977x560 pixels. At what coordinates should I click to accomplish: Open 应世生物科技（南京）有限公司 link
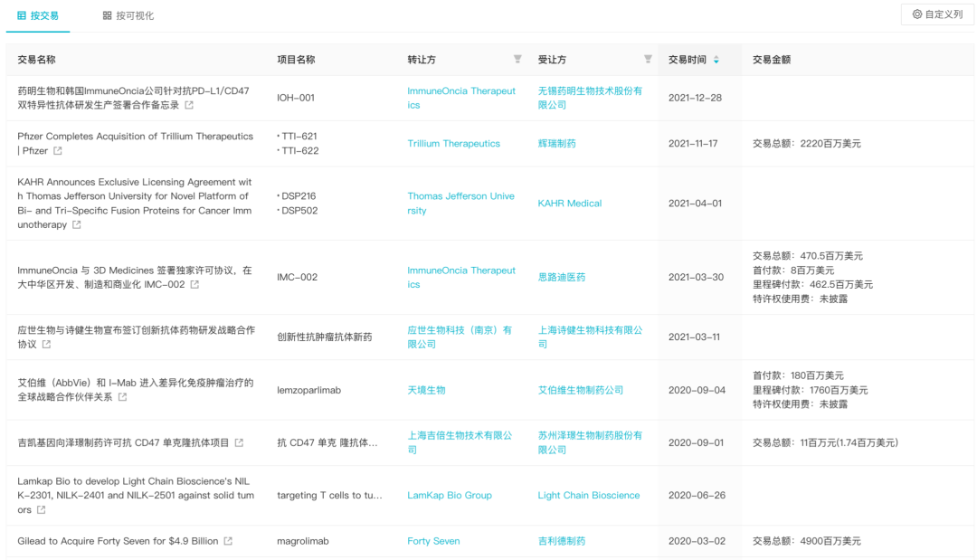point(460,337)
